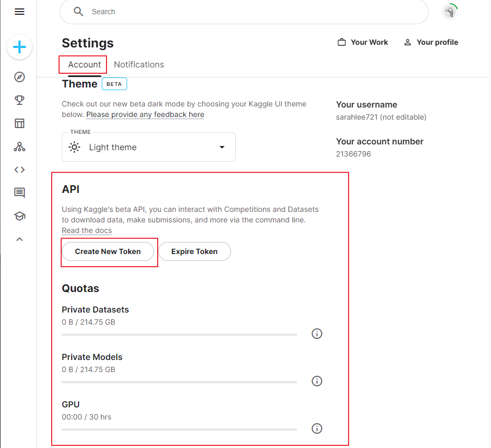Click the Private Datasets usage bar

179,335
